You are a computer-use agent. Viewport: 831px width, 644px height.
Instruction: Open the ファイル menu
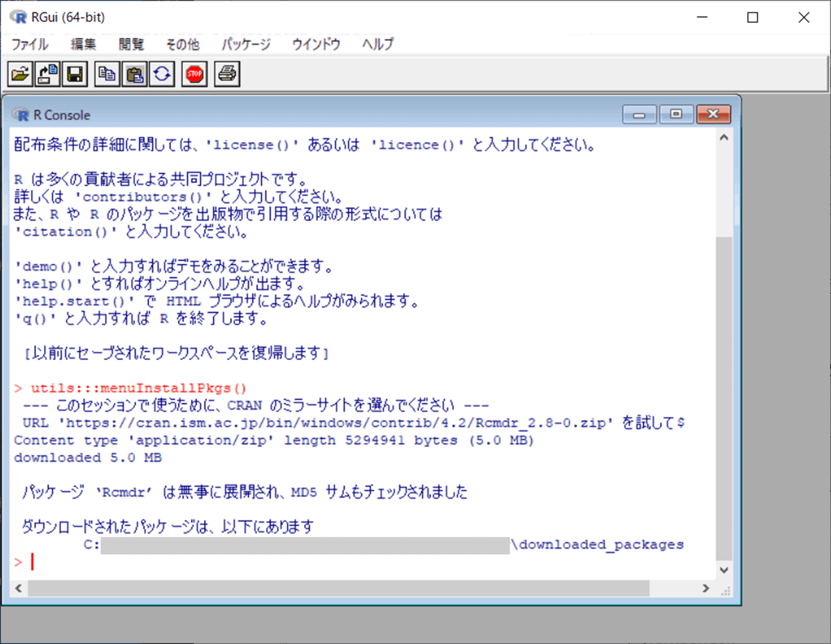(30, 44)
